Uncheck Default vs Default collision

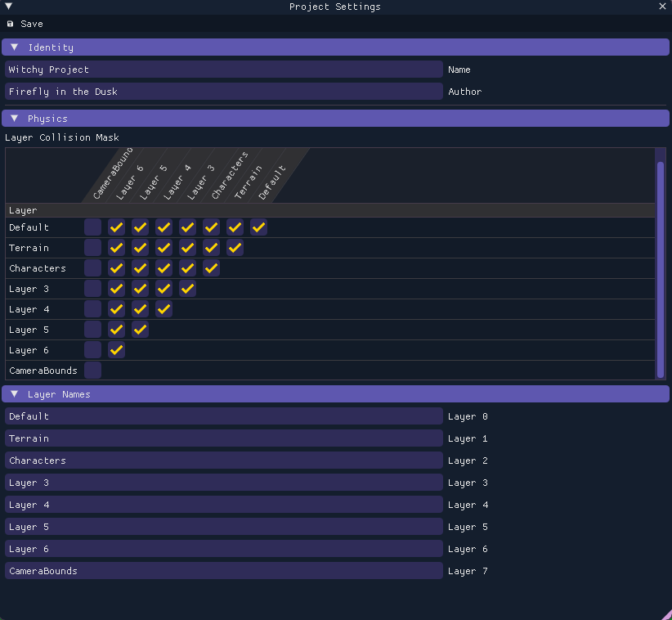258,227
